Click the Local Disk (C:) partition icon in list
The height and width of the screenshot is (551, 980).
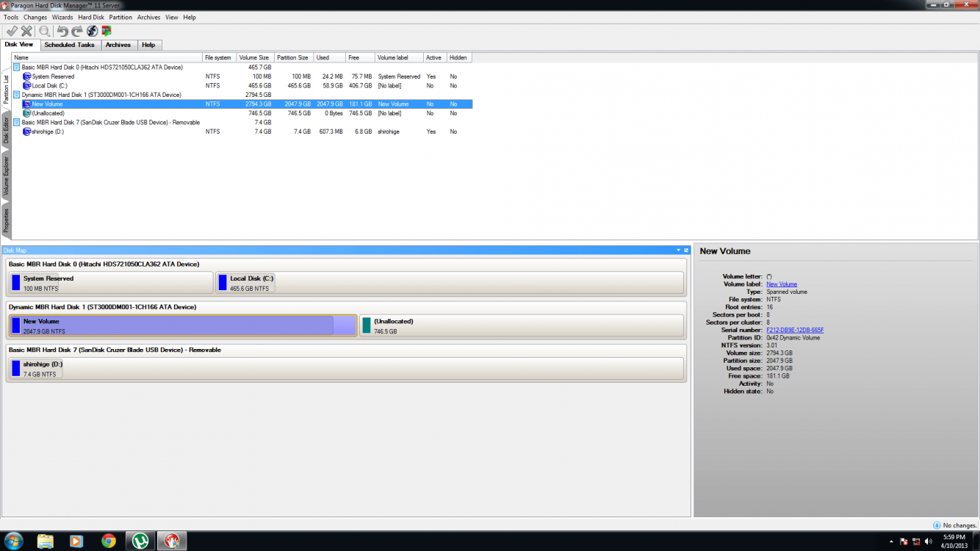coord(27,86)
